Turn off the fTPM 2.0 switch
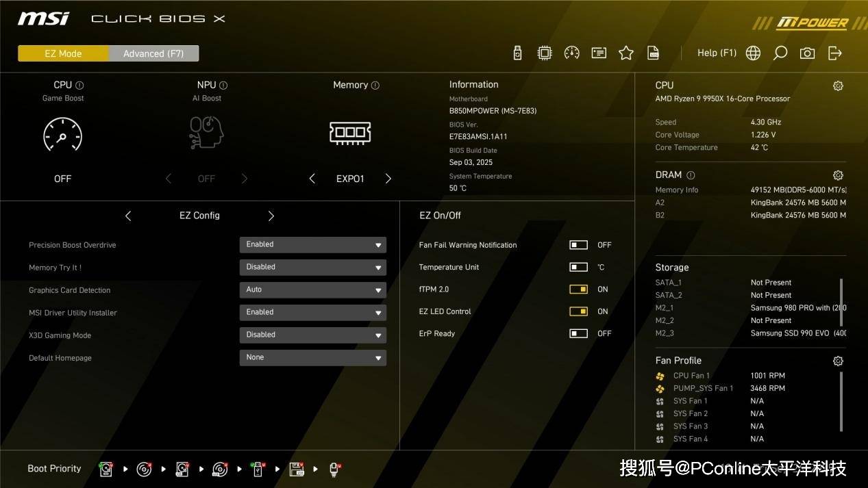The width and height of the screenshot is (868, 488). [x=578, y=290]
